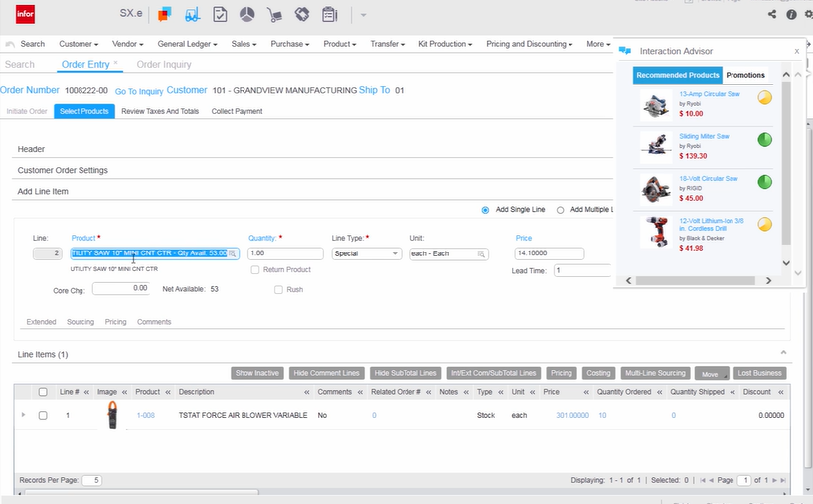Select the Add Single Line radio button
Image resolution: width=813 pixels, height=504 pixels.
485,210
